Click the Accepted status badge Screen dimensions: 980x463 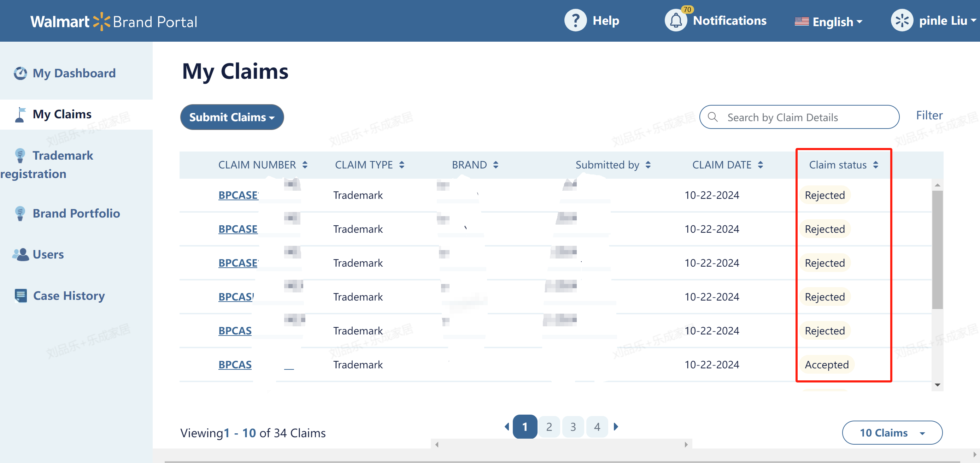pyautogui.click(x=827, y=364)
